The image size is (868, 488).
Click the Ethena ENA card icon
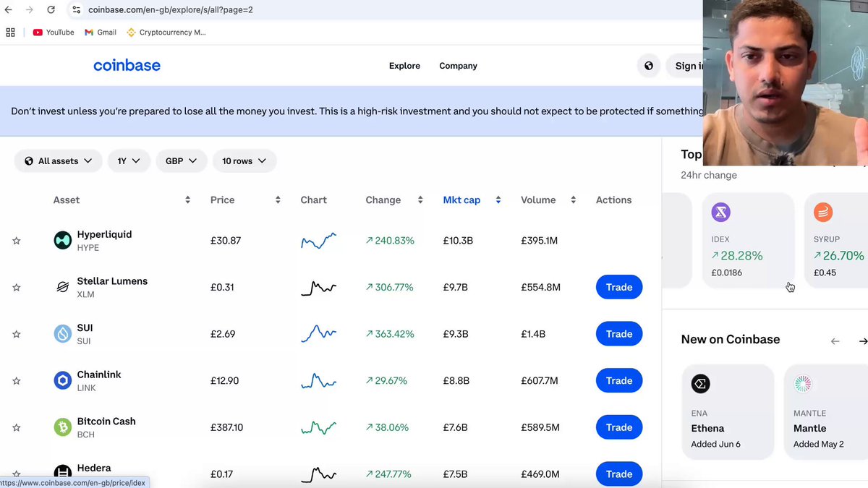[700, 384]
